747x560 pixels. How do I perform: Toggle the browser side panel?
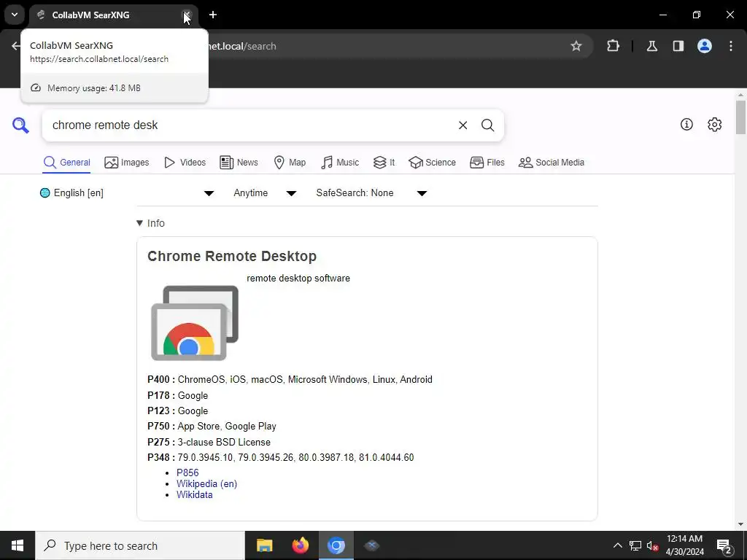click(x=678, y=46)
